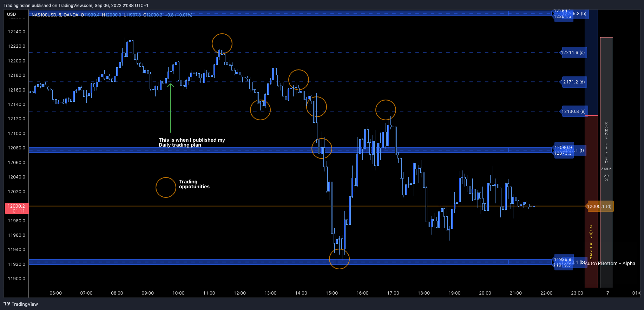Click the 11926.9 bottom zone price label
Image resolution: width=644 pixels, height=310 pixels.
point(563,260)
